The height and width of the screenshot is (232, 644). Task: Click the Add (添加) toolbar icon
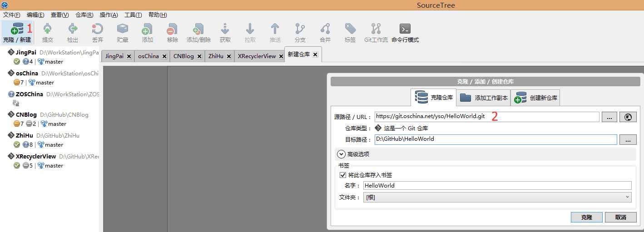pyautogui.click(x=147, y=29)
